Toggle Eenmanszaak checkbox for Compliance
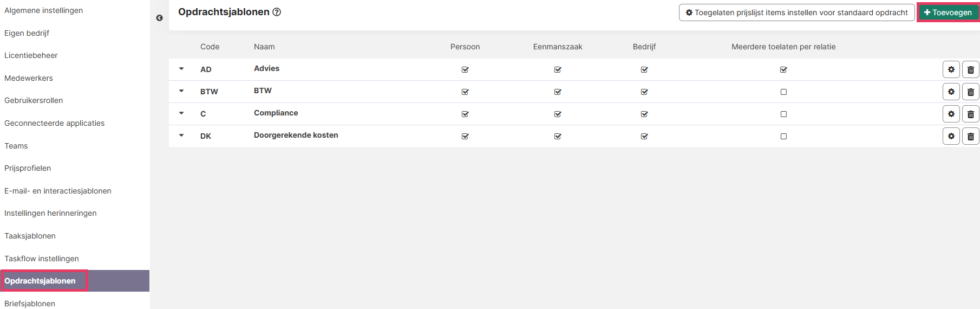This screenshot has height=309, width=980. [558, 114]
